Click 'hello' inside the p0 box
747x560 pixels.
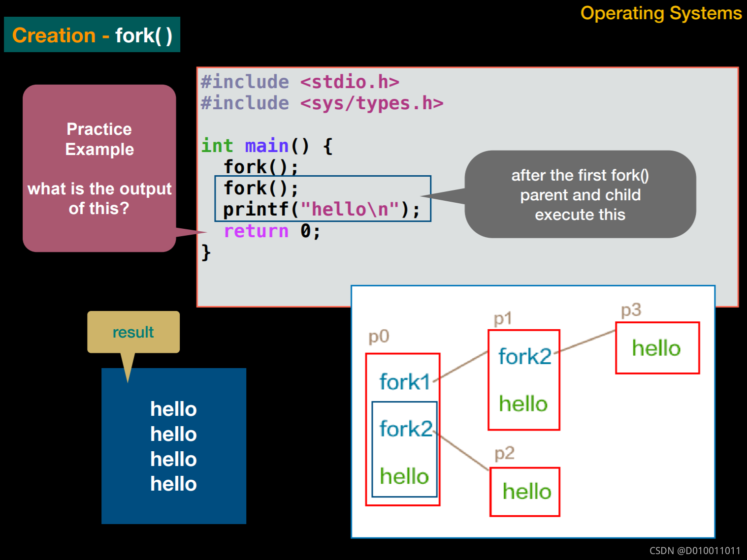pyautogui.click(x=404, y=476)
